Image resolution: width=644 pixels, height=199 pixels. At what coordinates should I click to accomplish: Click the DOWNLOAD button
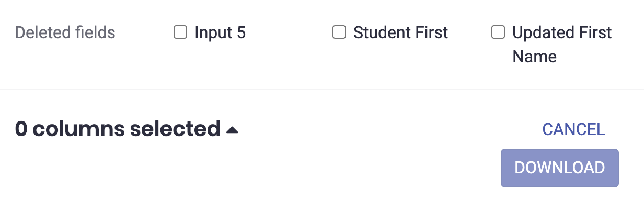pos(560,168)
